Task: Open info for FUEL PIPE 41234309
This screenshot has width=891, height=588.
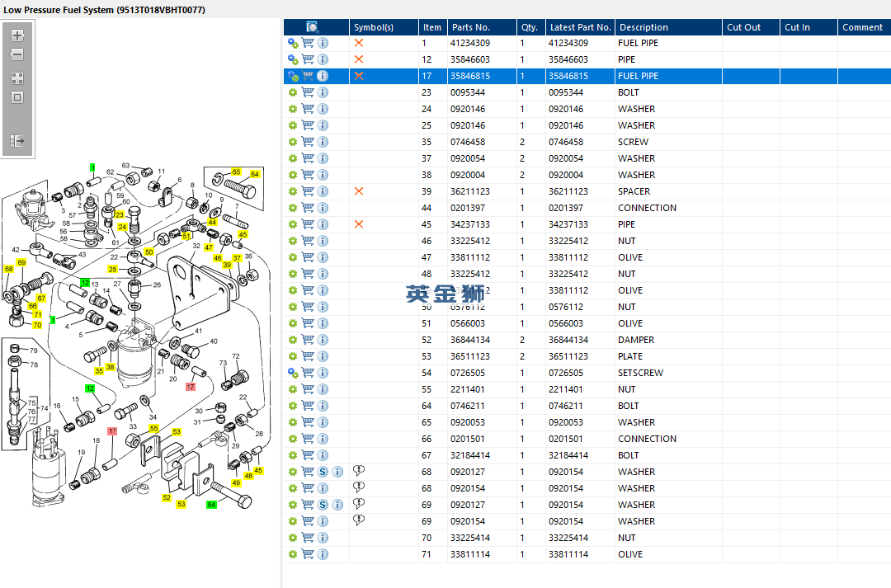Action: click(323, 43)
